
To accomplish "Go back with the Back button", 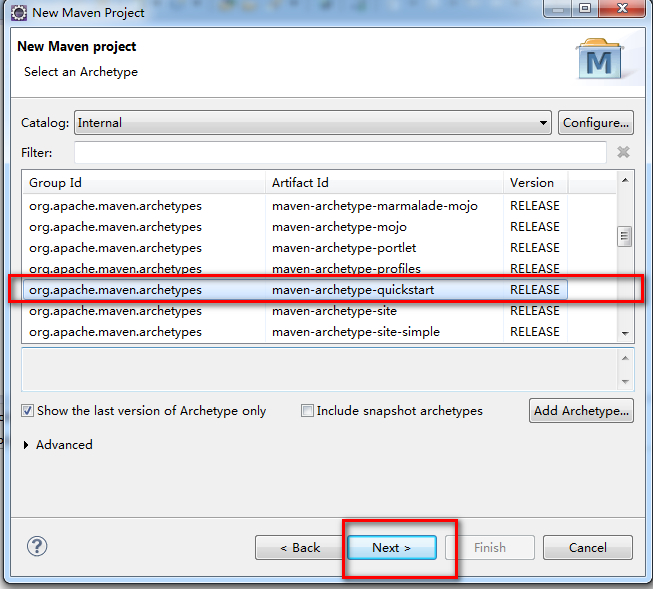I will point(300,547).
